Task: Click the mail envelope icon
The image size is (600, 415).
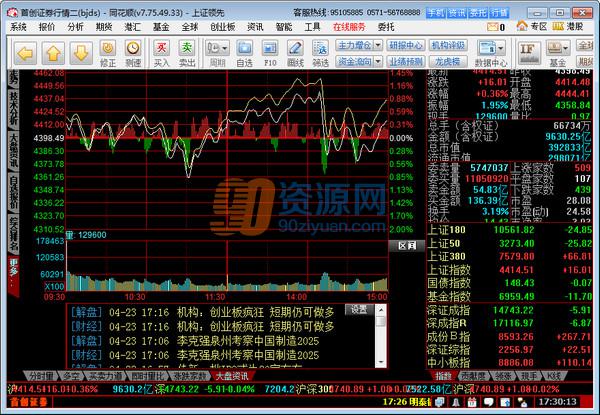Action: pyautogui.click(x=493, y=27)
